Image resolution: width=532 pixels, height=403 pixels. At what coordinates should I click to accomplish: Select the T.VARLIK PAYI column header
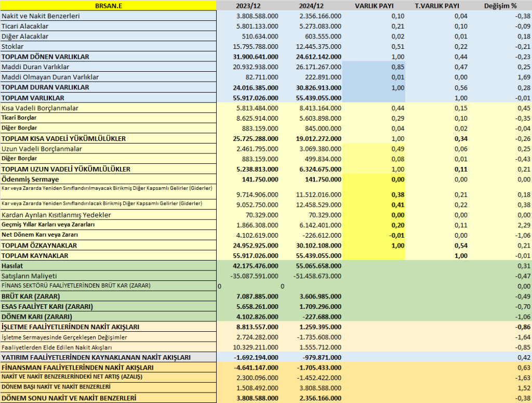437,6
